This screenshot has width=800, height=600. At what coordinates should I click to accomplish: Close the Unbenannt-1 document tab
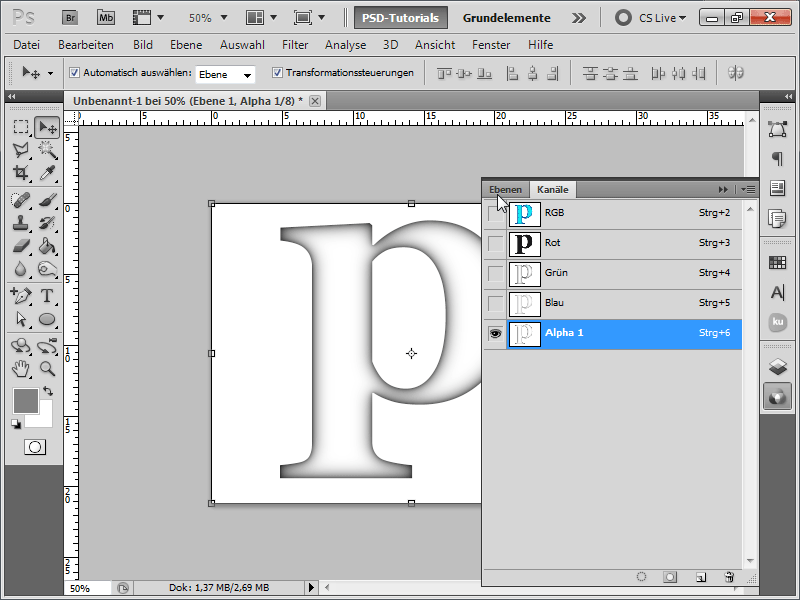click(315, 101)
